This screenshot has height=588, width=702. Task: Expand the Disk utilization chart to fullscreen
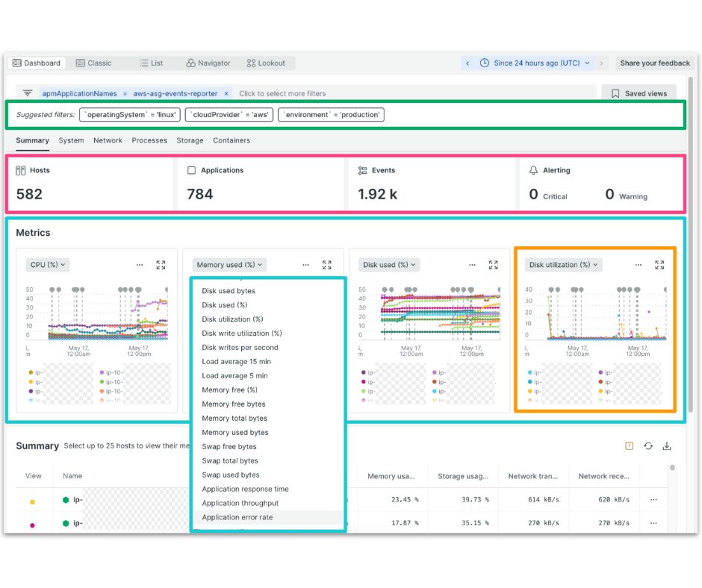point(659,265)
